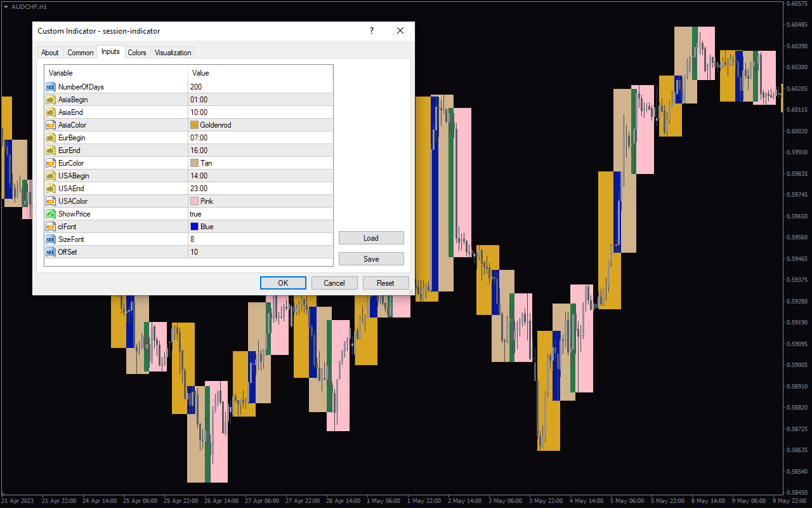Click the OK button

(x=283, y=283)
